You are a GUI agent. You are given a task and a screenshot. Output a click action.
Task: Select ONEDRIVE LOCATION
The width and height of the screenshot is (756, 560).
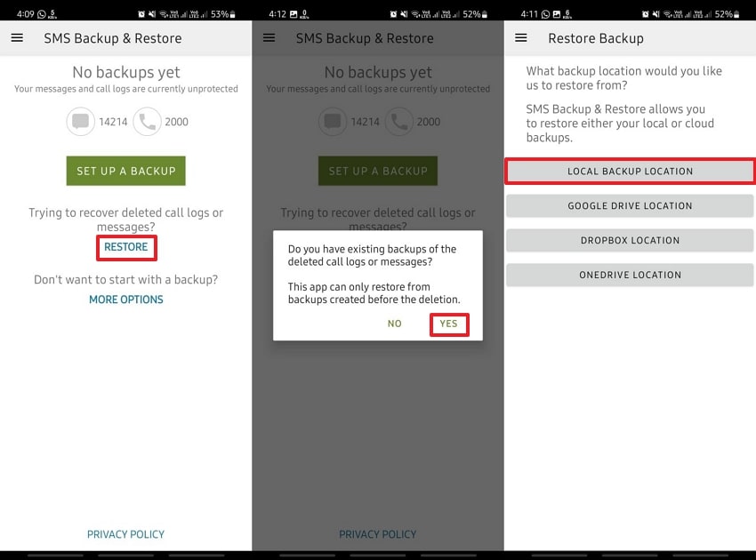coord(630,275)
